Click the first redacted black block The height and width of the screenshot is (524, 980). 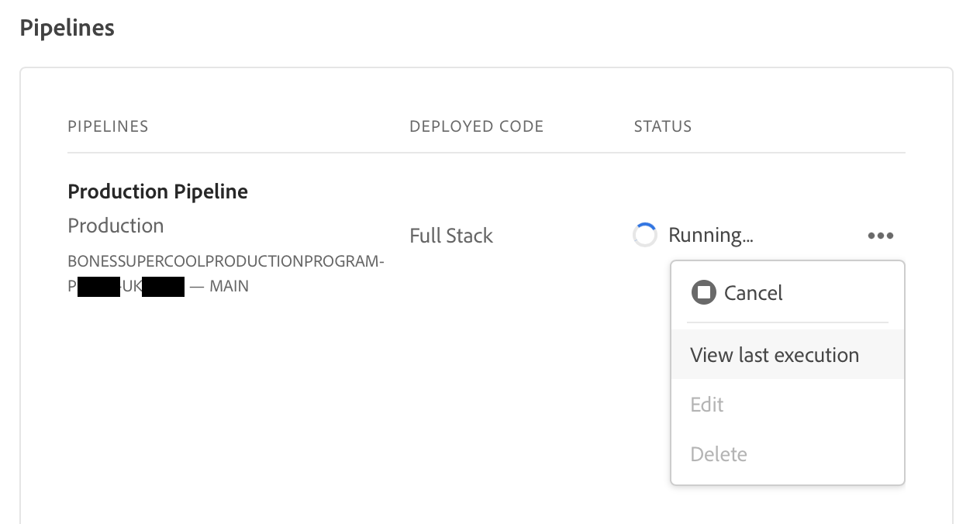(98, 286)
